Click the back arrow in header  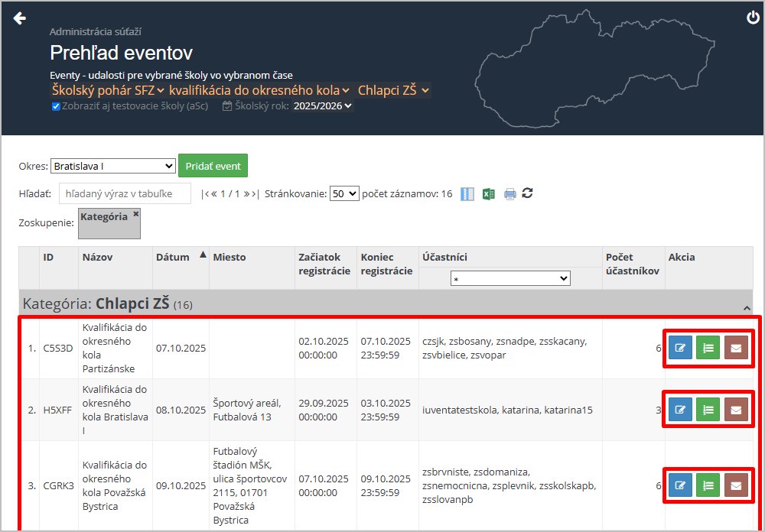click(x=20, y=18)
